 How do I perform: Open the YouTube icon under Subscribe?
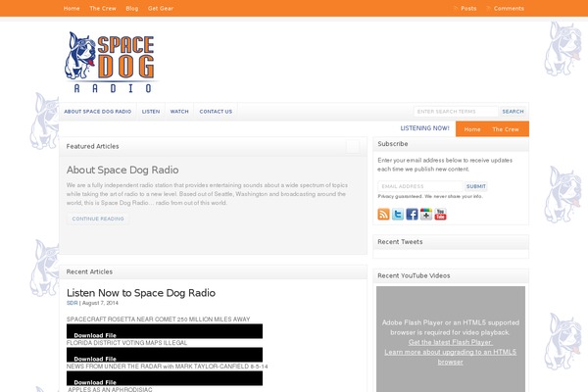pos(440,215)
